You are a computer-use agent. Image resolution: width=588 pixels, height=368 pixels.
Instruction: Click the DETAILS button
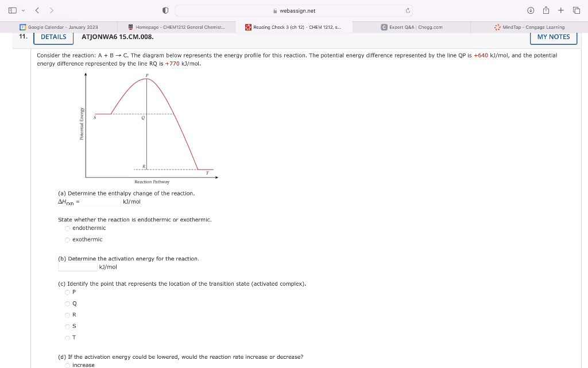(53, 36)
